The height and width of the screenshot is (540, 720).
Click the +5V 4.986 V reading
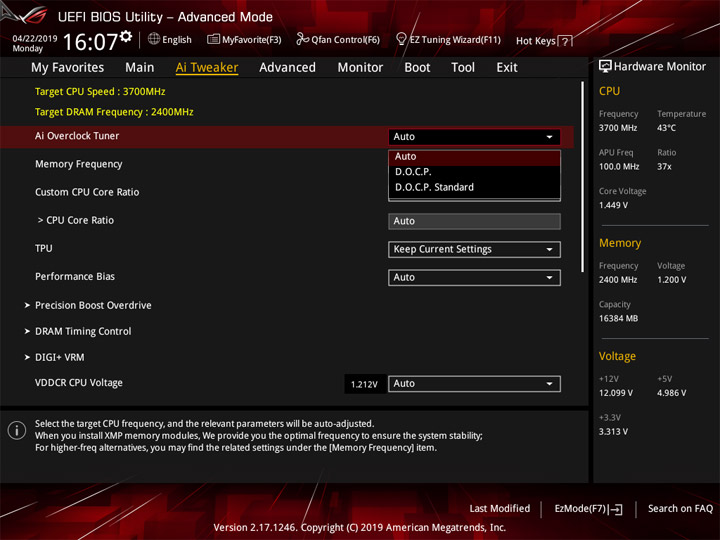(671, 393)
